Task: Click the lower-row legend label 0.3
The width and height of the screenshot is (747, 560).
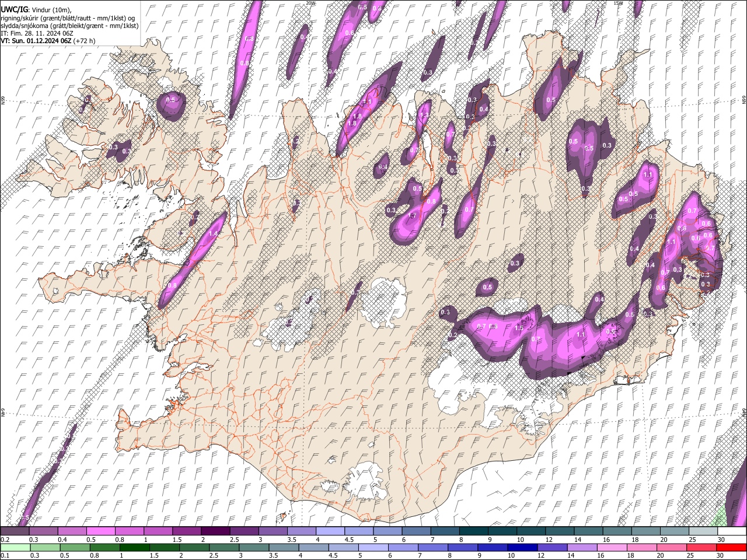Action: coord(35,555)
